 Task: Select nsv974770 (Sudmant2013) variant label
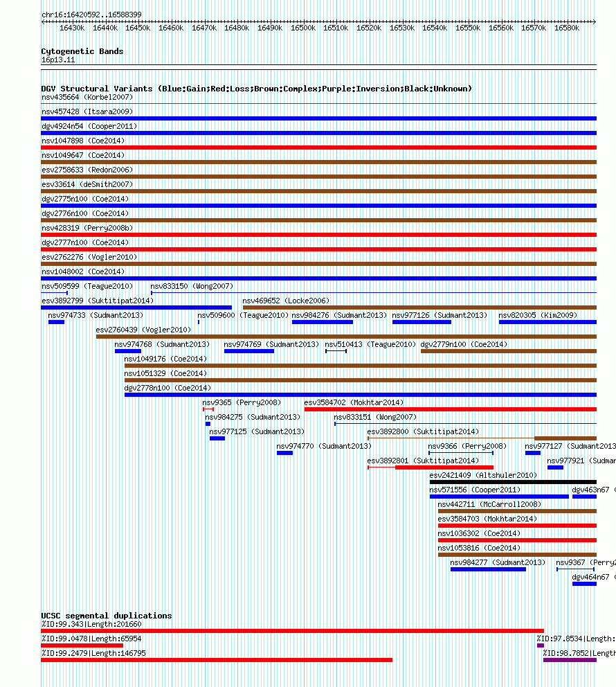324,446
